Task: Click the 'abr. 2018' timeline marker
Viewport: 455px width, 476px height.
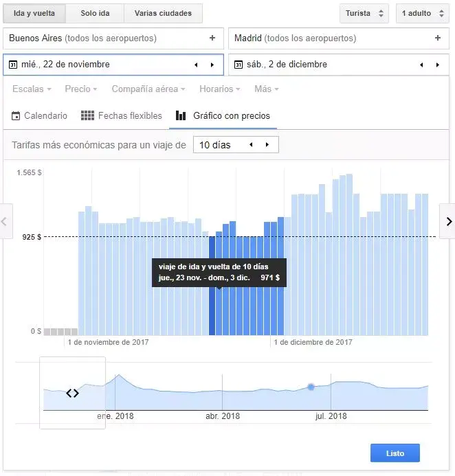Action: (223, 416)
